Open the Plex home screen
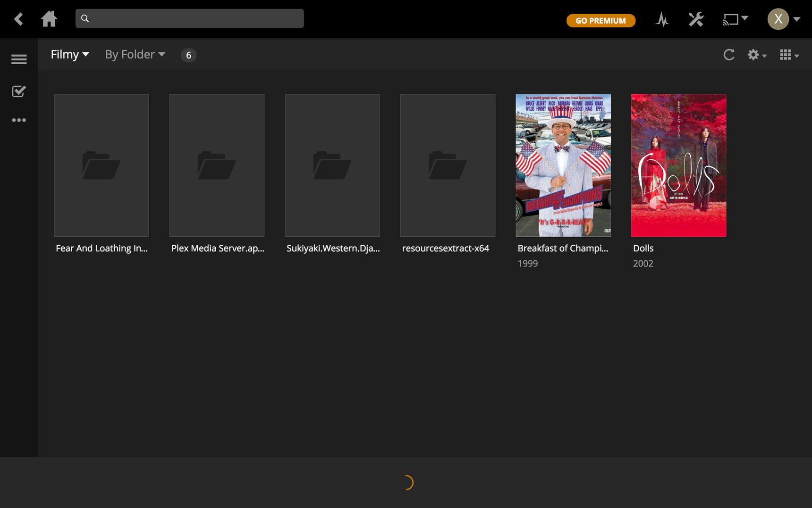The image size is (812, 508). 49,19
